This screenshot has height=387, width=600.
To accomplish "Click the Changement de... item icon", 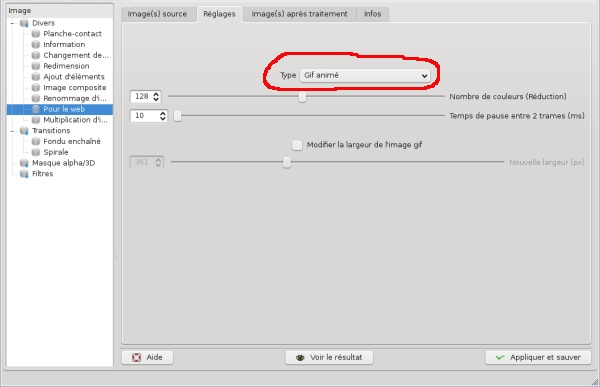I will pos(36,55).
